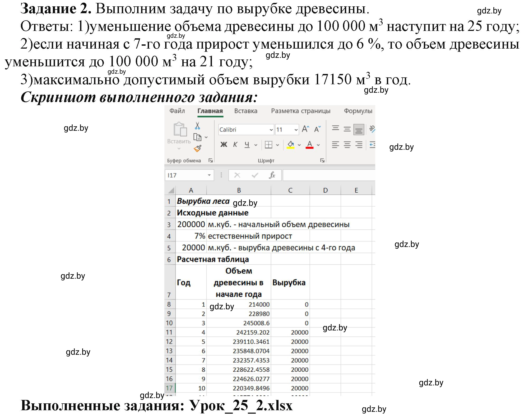Decrease font size with the smaller A icon
This screenshot has height=420, width=524.
[317, 129]
